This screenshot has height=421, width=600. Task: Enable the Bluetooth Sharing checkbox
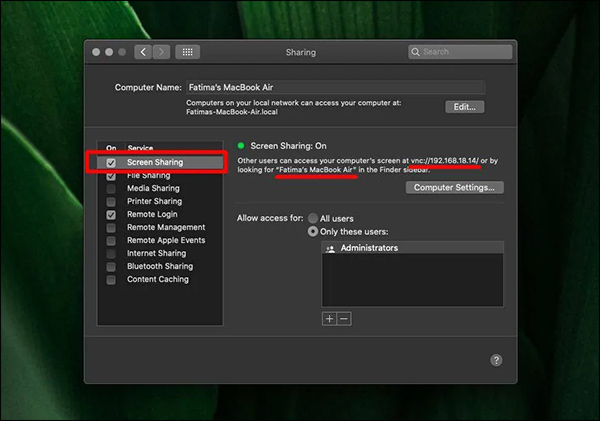111,267
